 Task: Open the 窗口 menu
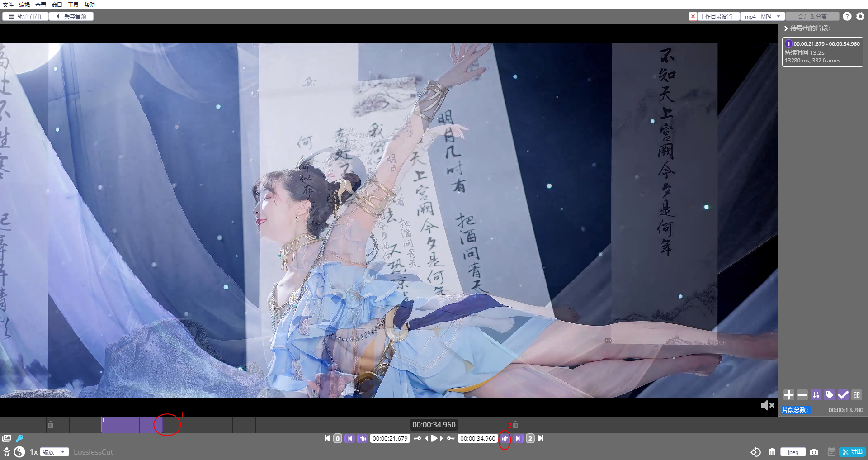(57, 5)
